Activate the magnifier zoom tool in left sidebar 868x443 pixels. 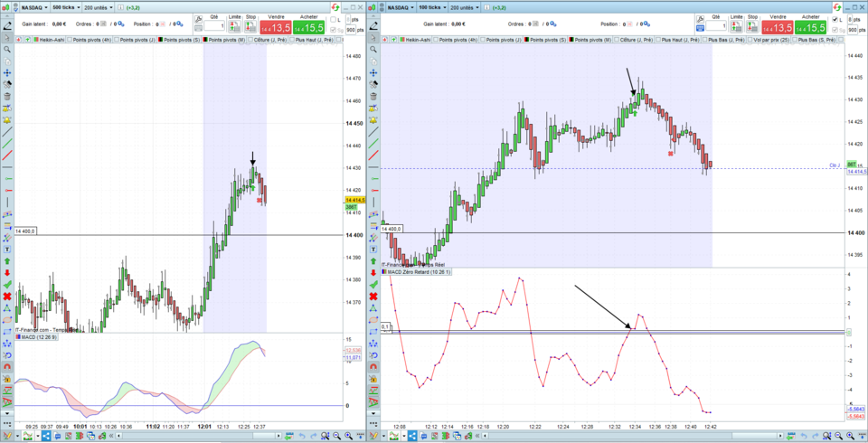tap(7, 50)
